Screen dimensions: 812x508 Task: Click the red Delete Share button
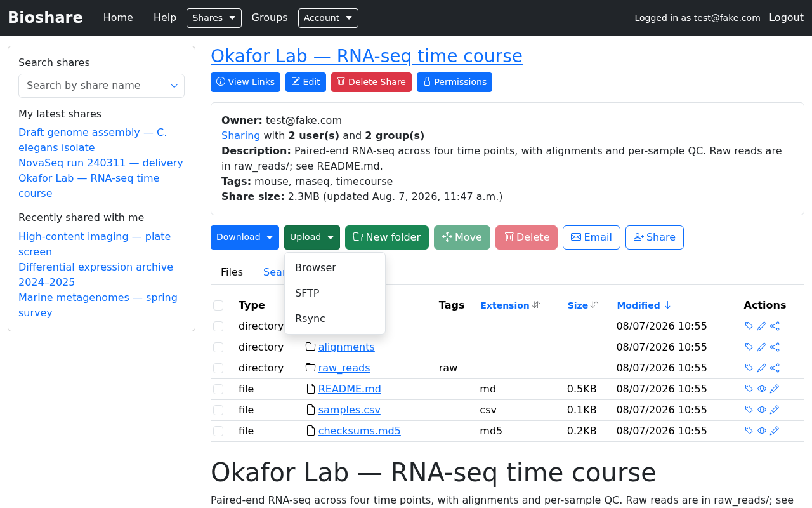(371, 83)
